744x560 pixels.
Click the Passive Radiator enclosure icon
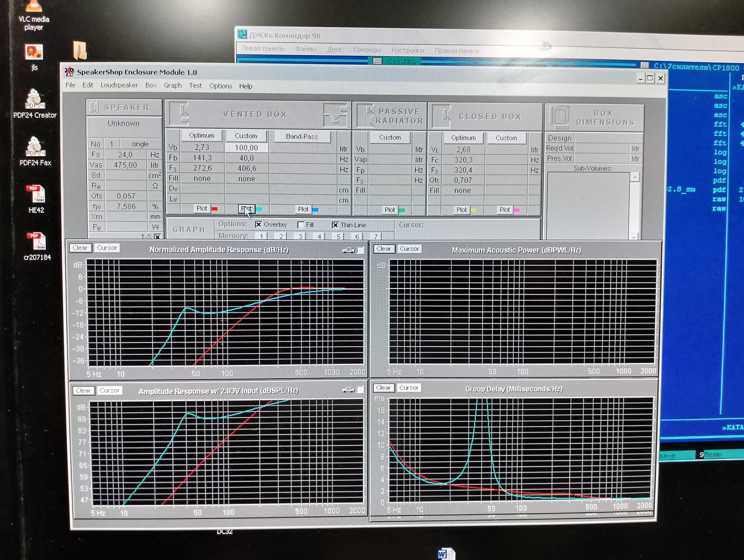(x=366, y=115)
